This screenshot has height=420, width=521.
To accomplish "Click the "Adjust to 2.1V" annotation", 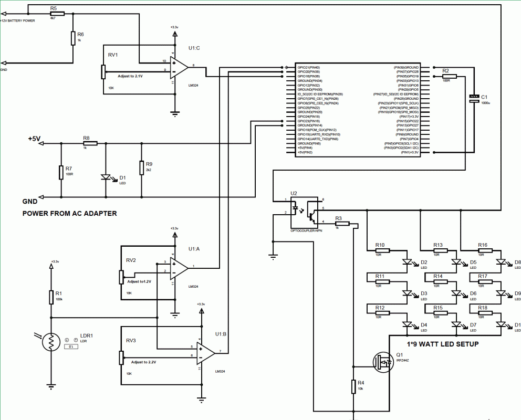I will click(x=131, y=76).
